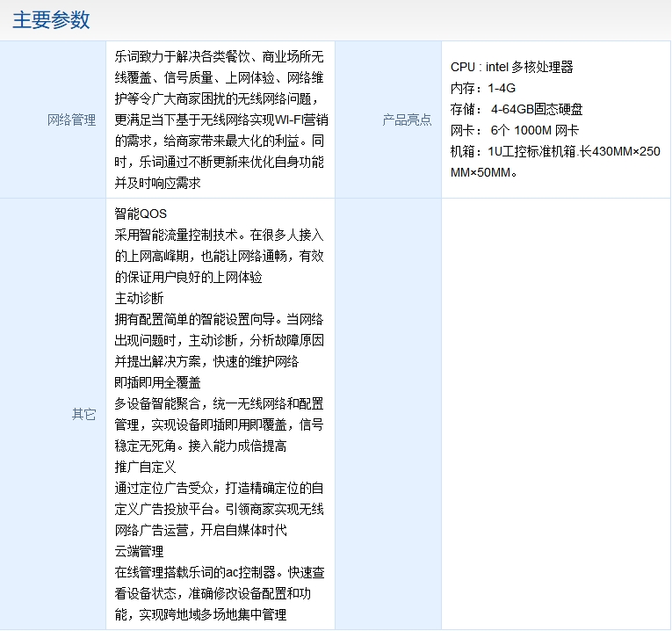Click the text 多设备智能聚合

click(x=158, y=403)
